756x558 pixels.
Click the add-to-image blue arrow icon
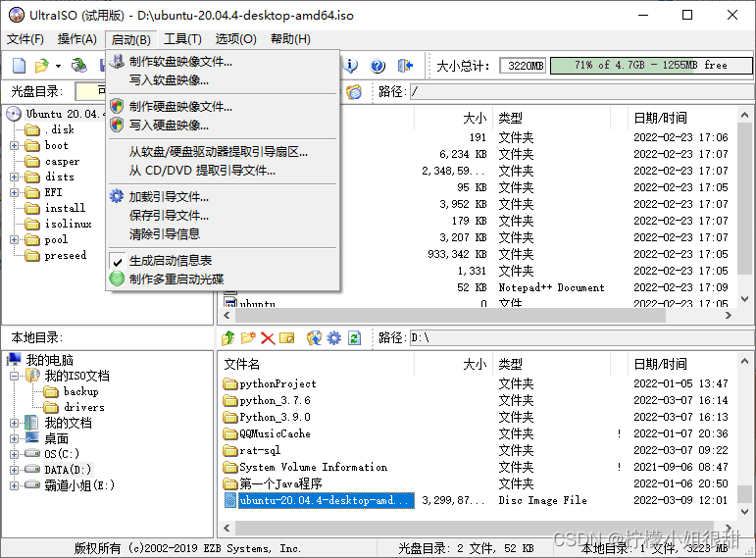(314, 338)
